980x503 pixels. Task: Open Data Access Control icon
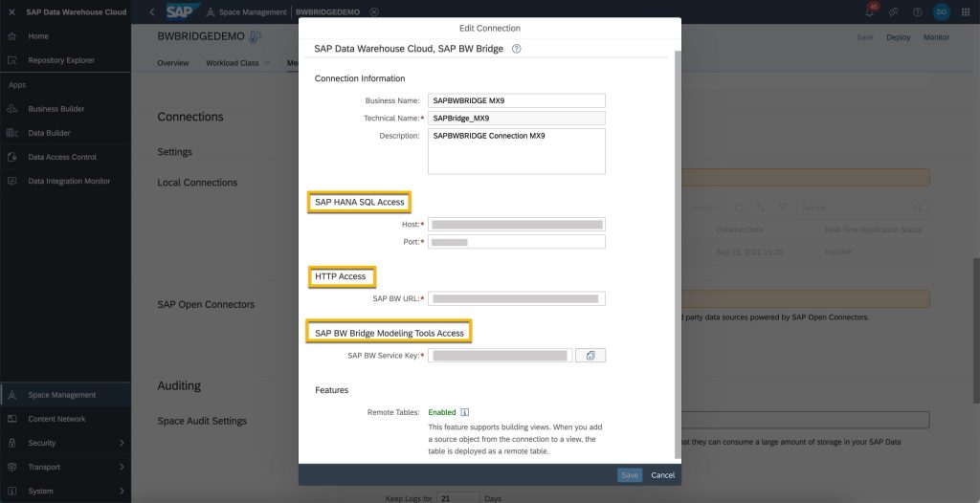pos(11,157)
